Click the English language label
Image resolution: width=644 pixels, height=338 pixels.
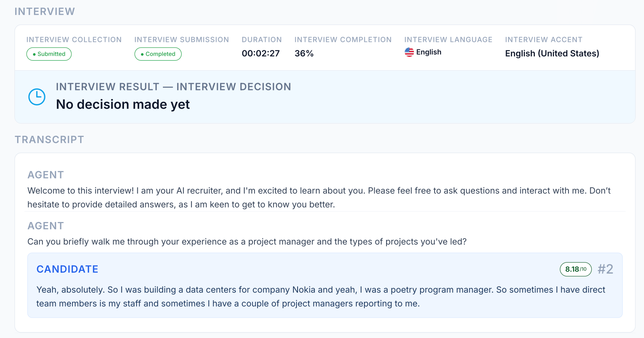click(429, 52)
